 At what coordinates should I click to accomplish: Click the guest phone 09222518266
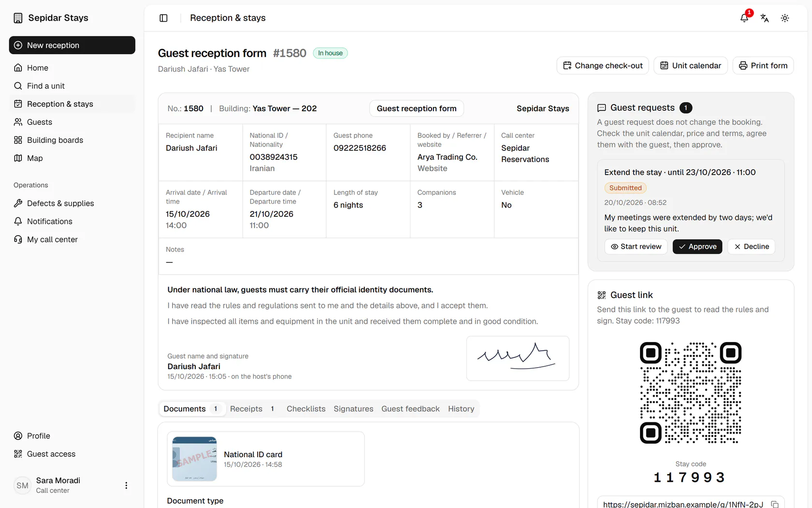pos(360,148)
